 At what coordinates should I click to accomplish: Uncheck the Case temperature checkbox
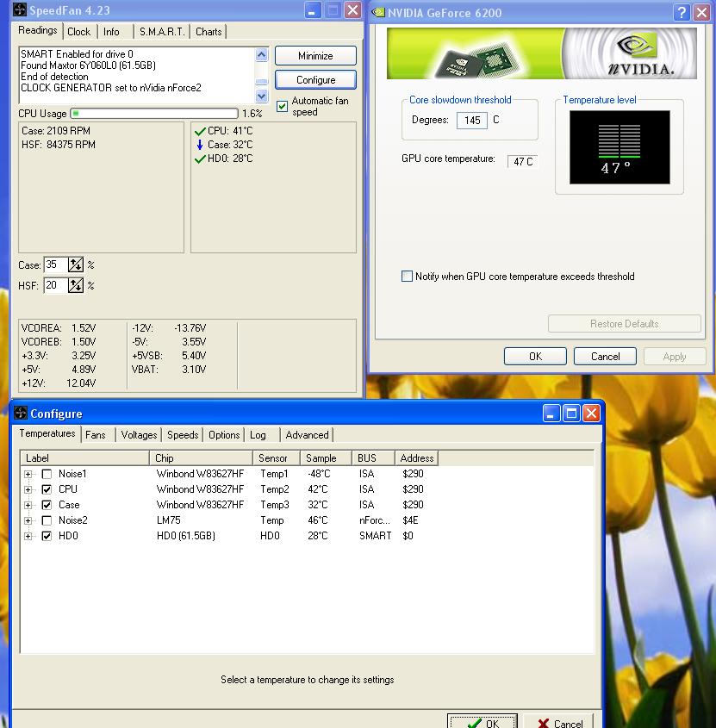tap(47, 505)
